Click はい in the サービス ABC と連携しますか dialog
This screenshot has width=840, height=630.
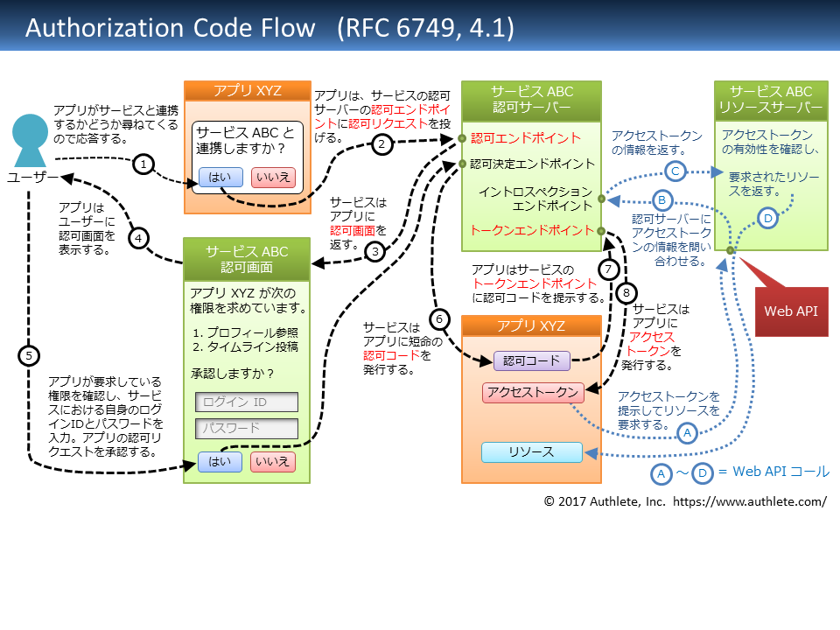point(220,178)
